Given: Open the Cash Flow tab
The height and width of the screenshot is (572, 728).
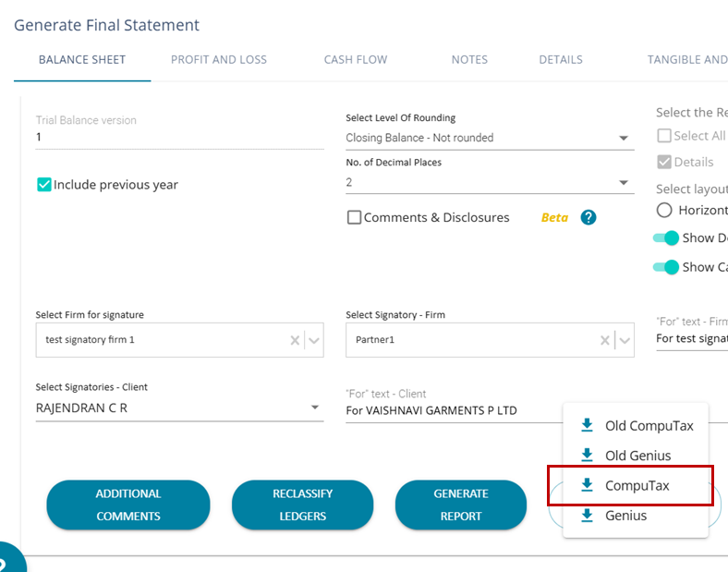Looking at the screenshot, I should tap(356, 60).
